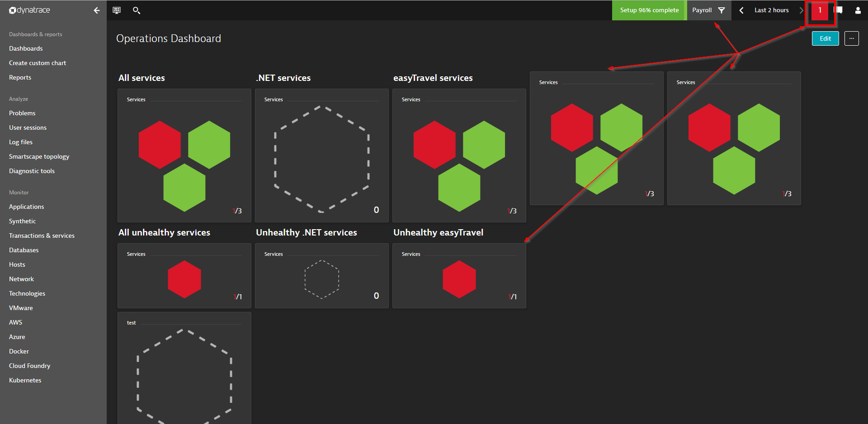Click the .NET services header
Screen dimensions: 868x424
pos(283,78)
